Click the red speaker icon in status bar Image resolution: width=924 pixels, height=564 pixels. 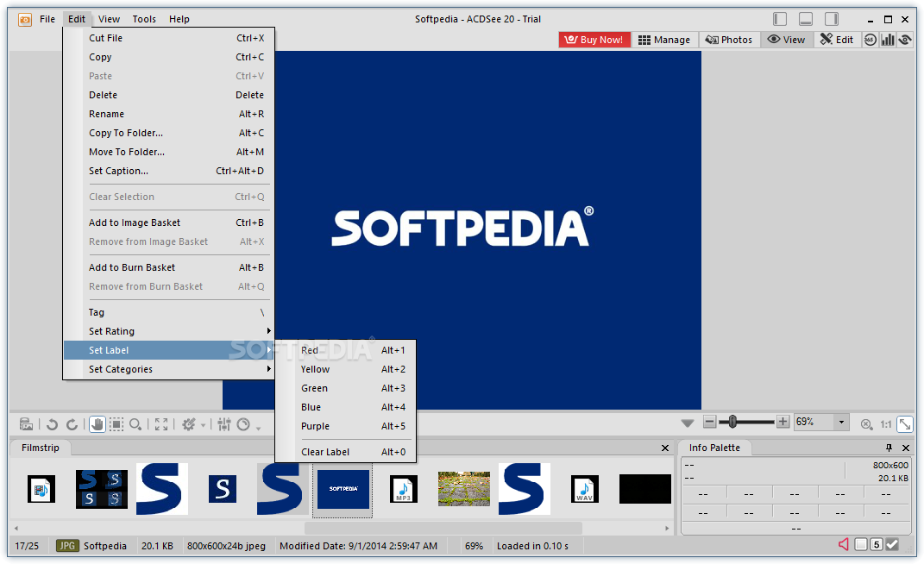pos(843,544)
